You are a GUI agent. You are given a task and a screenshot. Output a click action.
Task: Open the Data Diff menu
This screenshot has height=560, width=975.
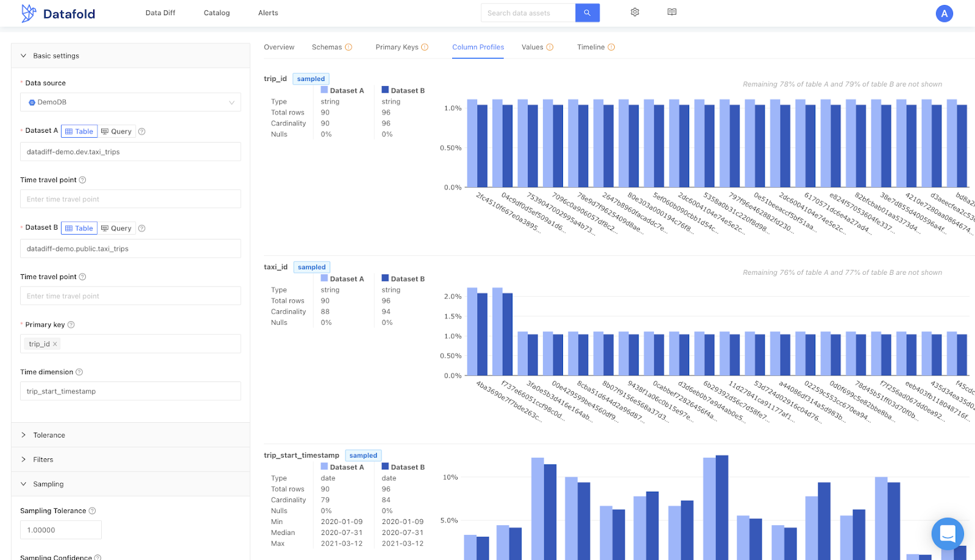[x=160, y=13]
